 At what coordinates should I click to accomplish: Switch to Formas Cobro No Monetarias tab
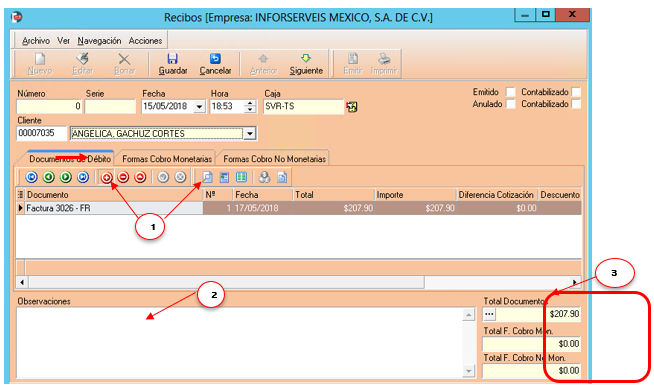[x=274, y=159]
